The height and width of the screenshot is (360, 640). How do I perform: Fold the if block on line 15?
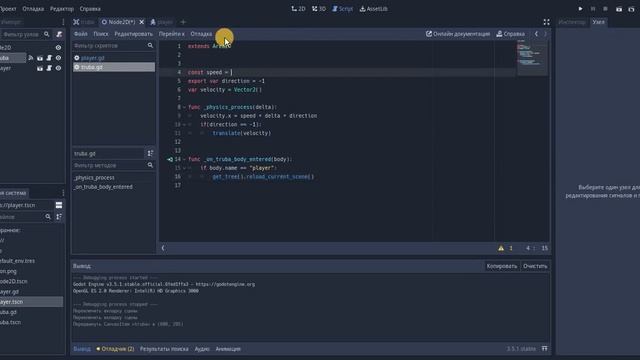(x=184, y=168)
